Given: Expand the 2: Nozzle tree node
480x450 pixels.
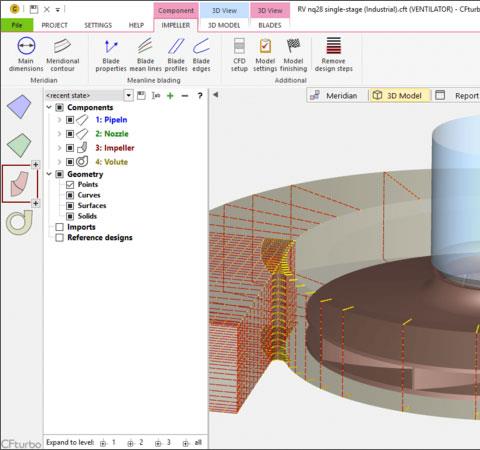Looking at the screenshot, I should 59,134.
